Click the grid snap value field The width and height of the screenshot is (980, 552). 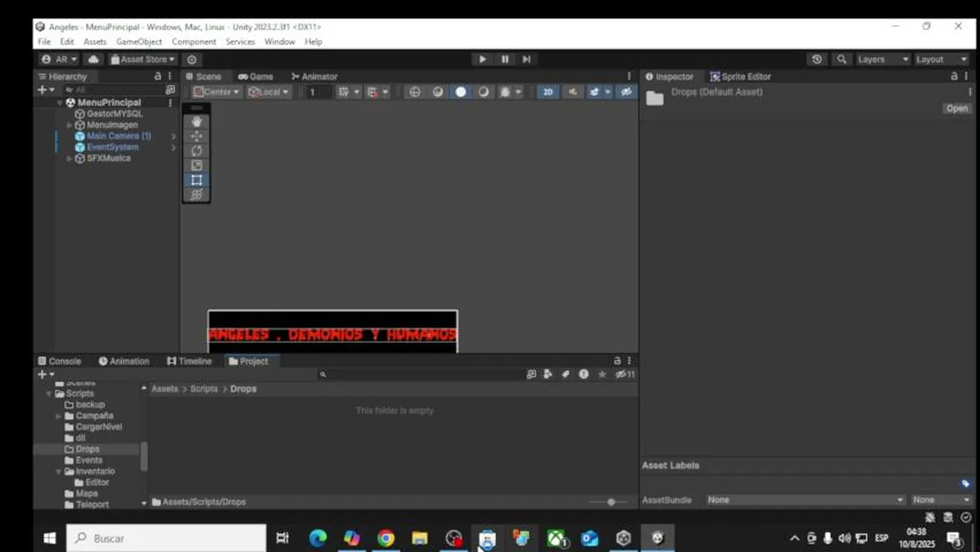click(317, 92)
